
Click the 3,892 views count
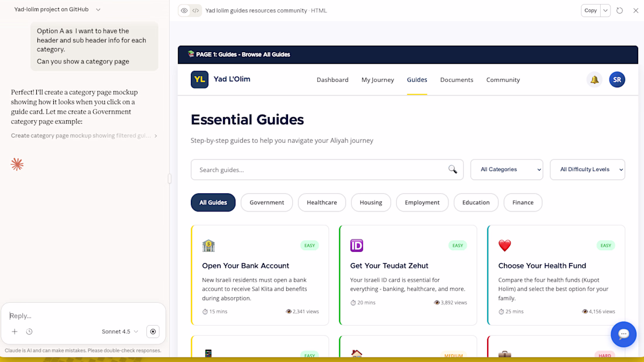click(451, 302)
